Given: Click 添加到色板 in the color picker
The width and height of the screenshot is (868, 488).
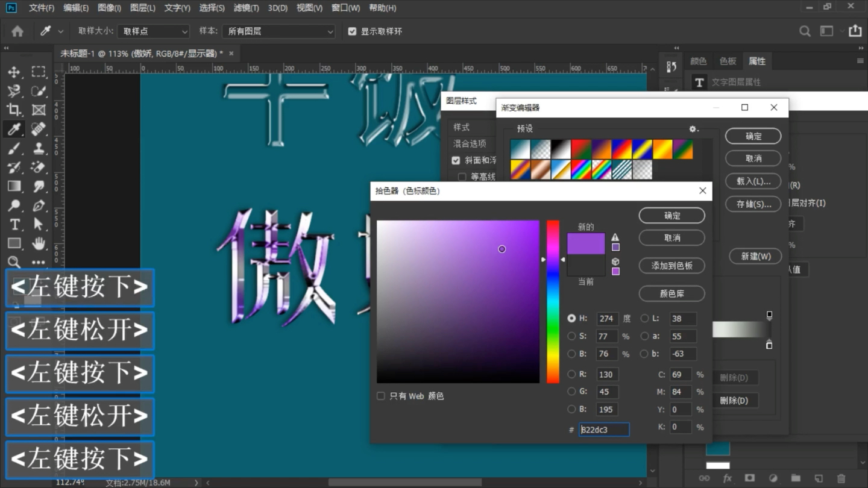Looking at the screenshot, I should click(671, 266).
